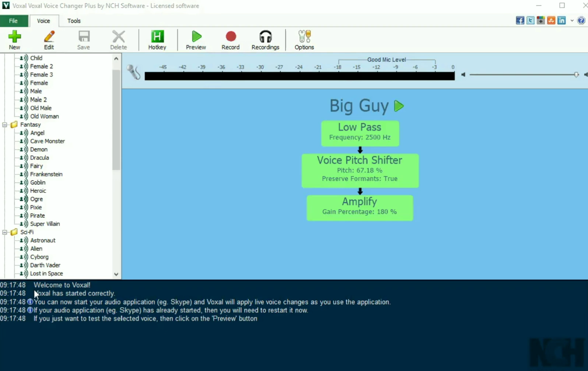Open the Options dialog
This screenshot has height=371, width=588.
click(304, 40)
